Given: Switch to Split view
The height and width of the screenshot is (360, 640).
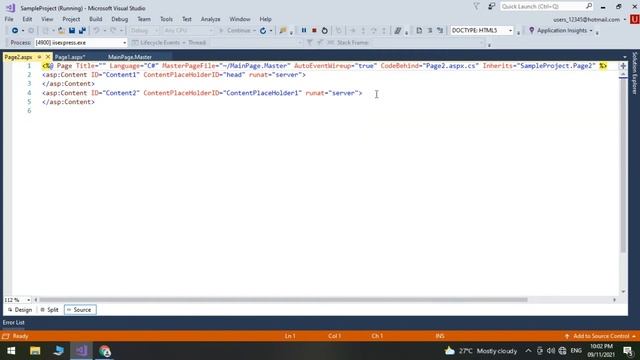Looking at the screenshot, I should click(50, 310).
